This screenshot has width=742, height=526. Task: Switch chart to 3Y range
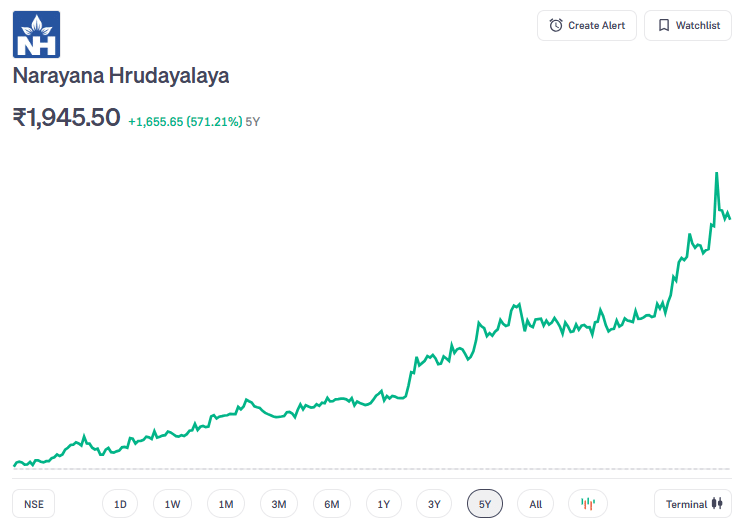click(x=434, y=504)
